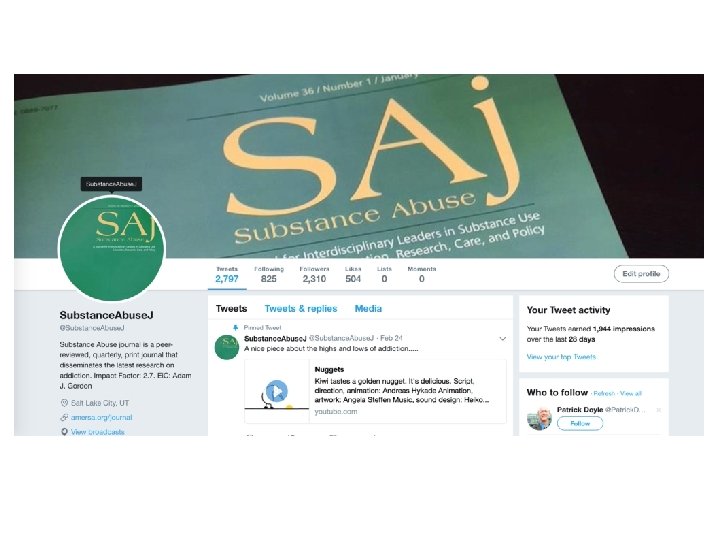The image size is (720, 540).
Task: Open the Media tab
Action: (x=368, y=309)
